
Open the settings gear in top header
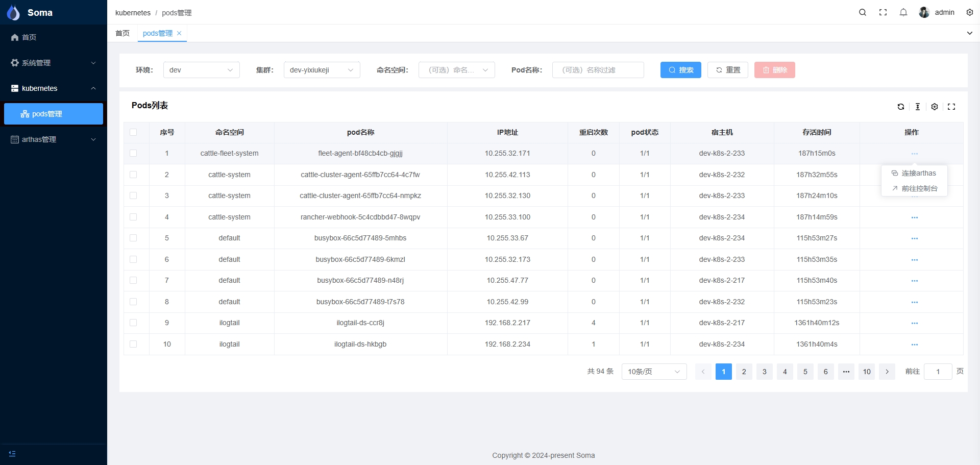pos(970,12)
